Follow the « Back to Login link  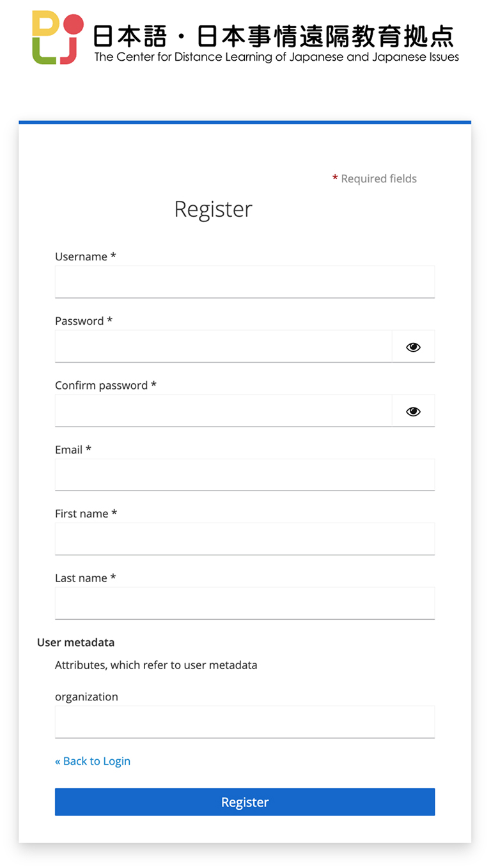[93, 761]
